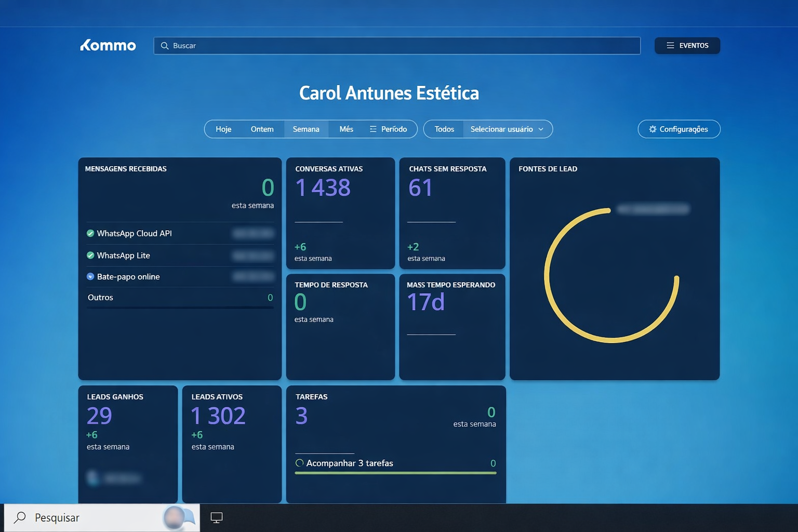Click the Windows taskbar monitor icon
798x532 pixels.
click(216, 517)
